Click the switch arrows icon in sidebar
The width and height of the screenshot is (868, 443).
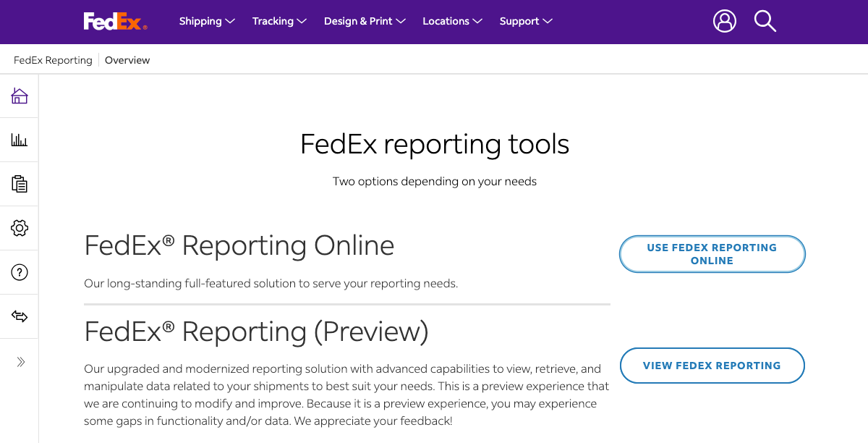pos(20,316)
